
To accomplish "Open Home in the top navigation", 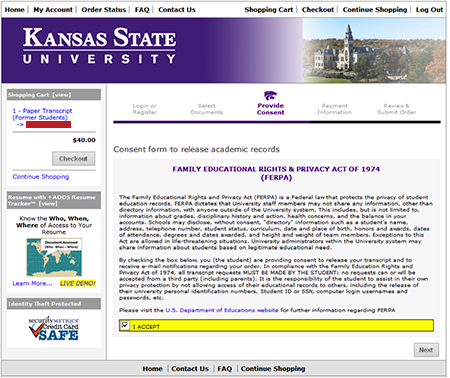I will click(x=15, y=10).
